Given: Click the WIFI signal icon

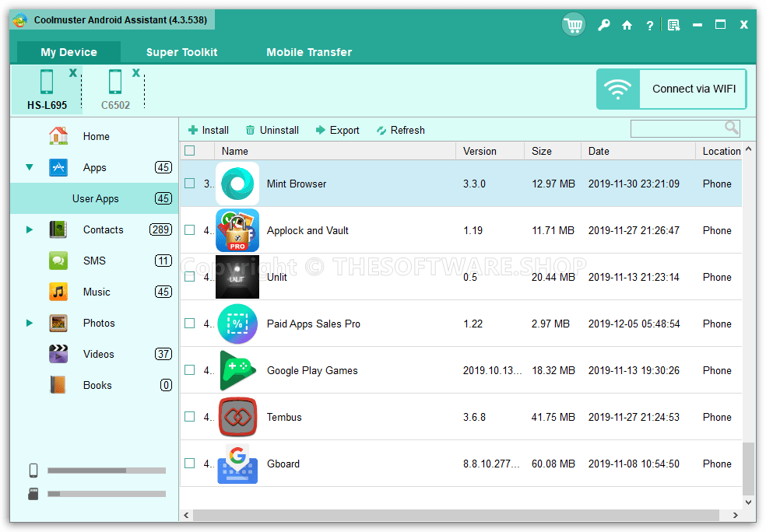Looking at the screenshot, I should tap(618, 89).
